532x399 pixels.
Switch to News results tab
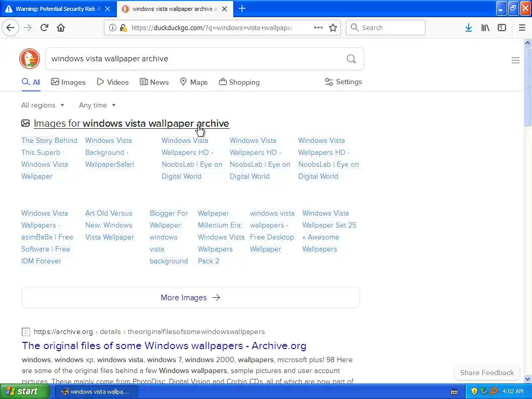(x=154, y=82)
